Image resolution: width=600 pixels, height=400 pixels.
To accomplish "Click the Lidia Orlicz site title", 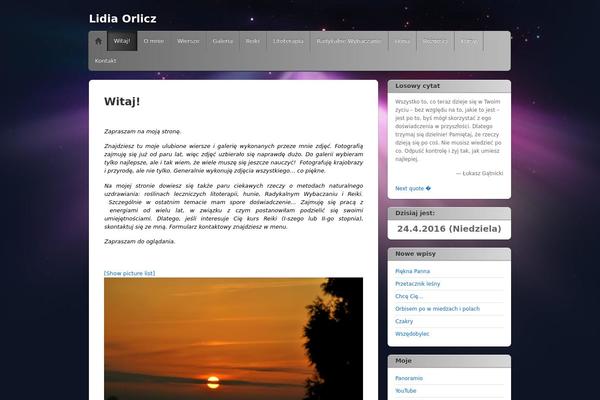I will (x=123, y=18).
